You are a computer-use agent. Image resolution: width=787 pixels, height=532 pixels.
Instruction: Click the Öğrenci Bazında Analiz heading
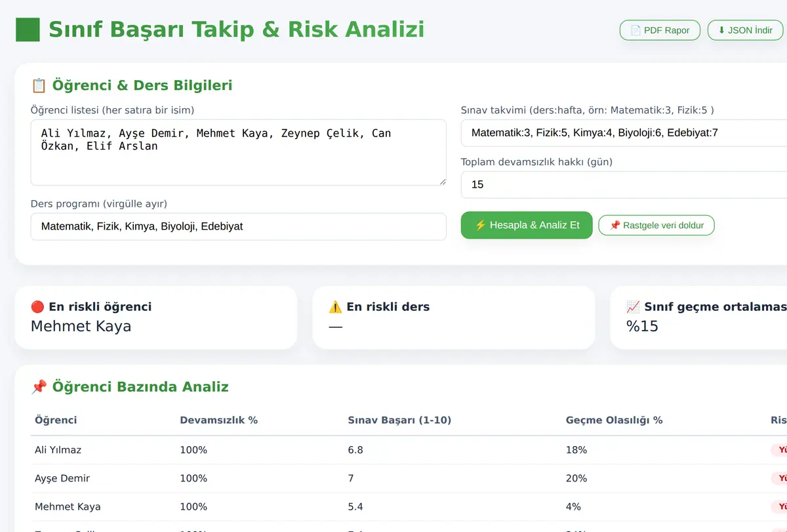coord(140,386)
